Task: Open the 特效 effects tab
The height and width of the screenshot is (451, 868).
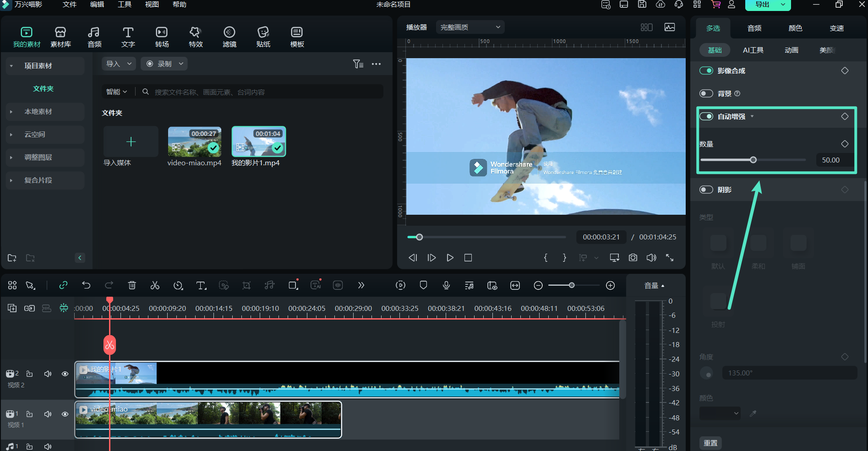Action: pyautogui.click(x=196, y=37)
